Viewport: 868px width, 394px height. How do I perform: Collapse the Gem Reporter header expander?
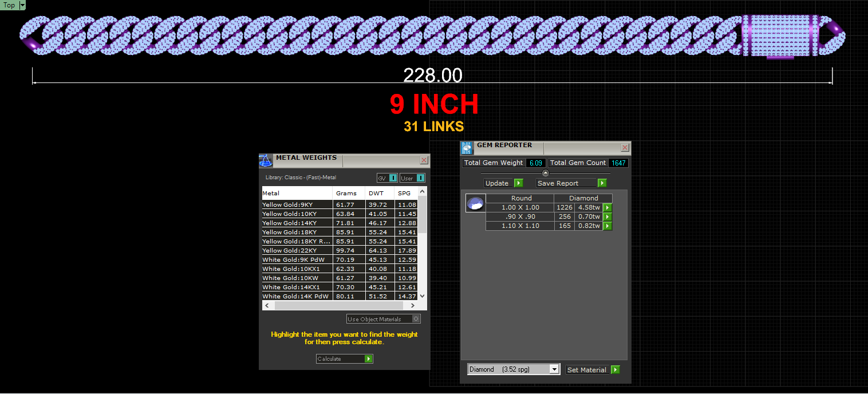point(545,173)
